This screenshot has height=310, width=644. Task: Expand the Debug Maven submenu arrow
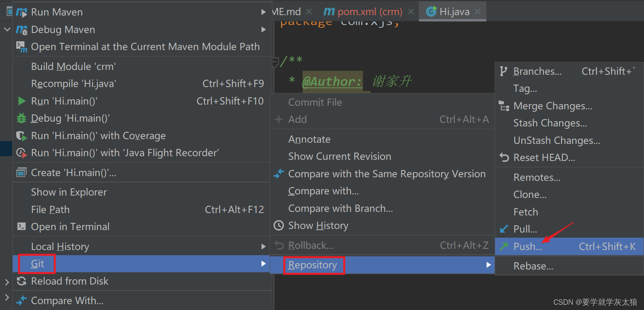[x=263, y=29]
